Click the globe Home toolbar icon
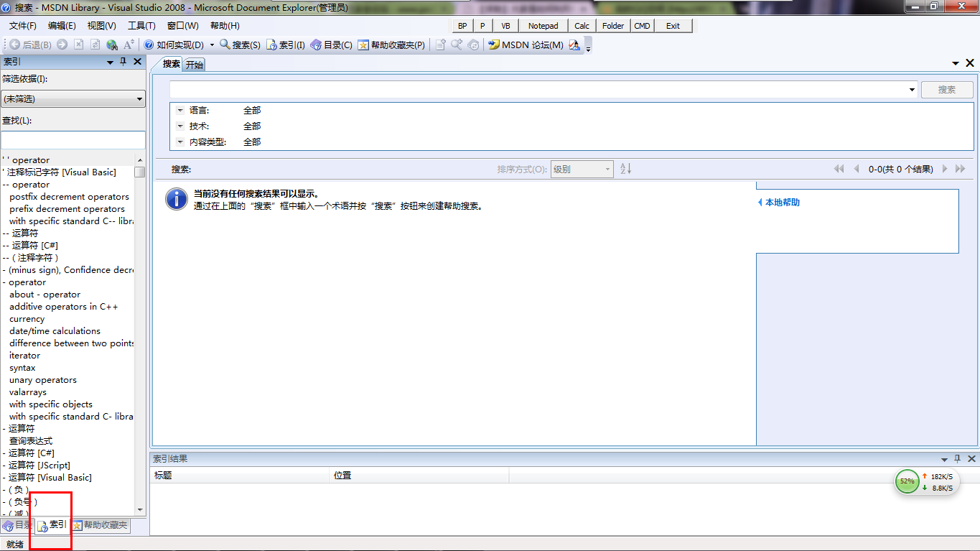 [x=112, y=45]
